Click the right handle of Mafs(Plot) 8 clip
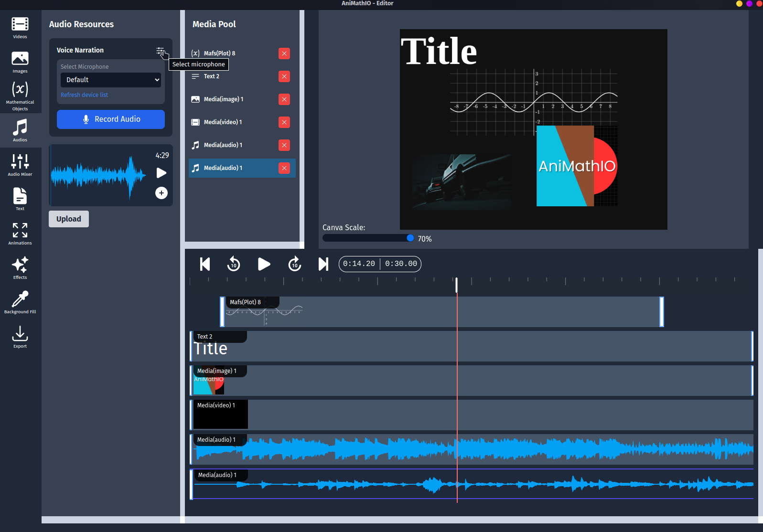This screenshot has height=532, width=763. point(662,312)
